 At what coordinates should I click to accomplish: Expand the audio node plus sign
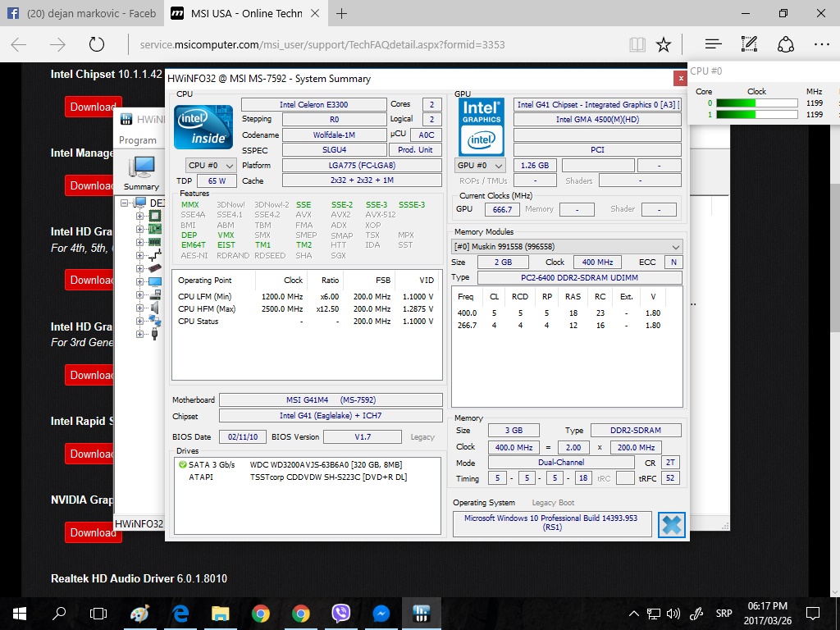tap(139, 308)
